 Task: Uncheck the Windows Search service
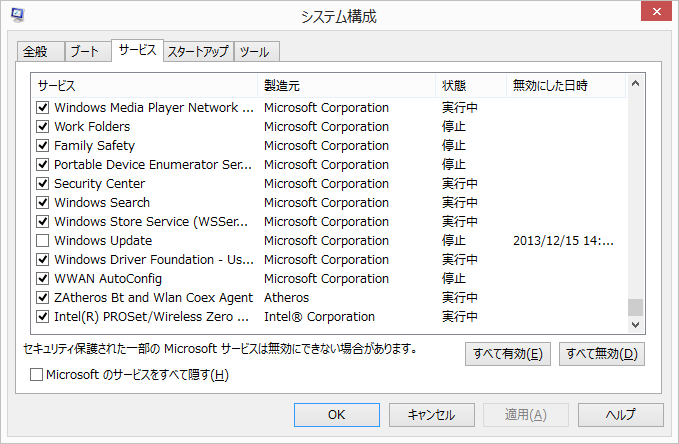pyautogui.click(x=42, y=203)
